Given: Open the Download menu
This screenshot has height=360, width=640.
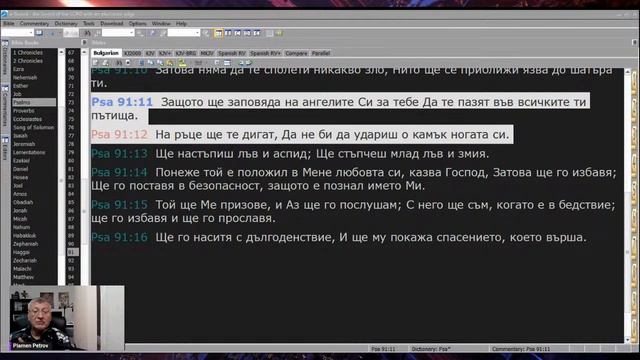Looking at the screenshot, I should pyautogui.click(x=111, y=24).
